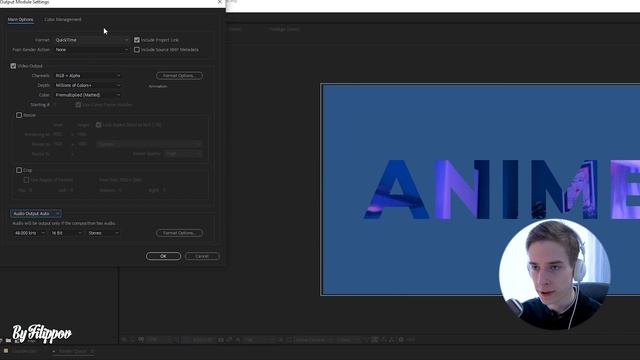This screenshot has width=640, height=360.
Task: Click the video Format Options button
Action: tap(179, 76)
